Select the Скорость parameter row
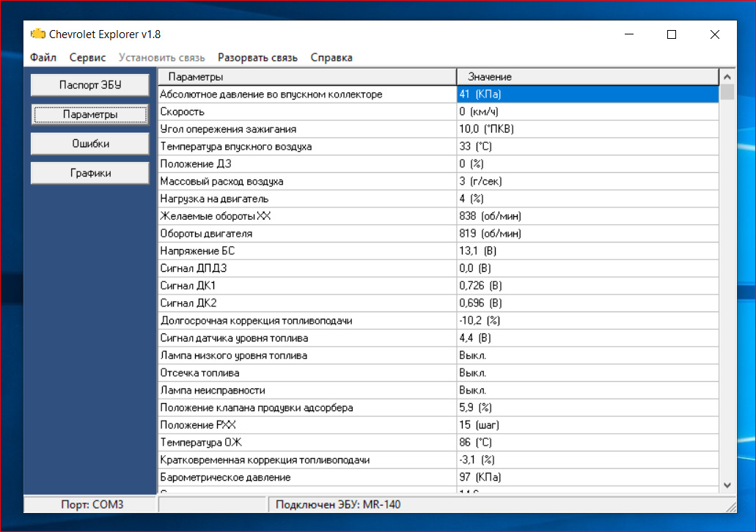The width and height of the screenshot is (756, 532). 438,112
